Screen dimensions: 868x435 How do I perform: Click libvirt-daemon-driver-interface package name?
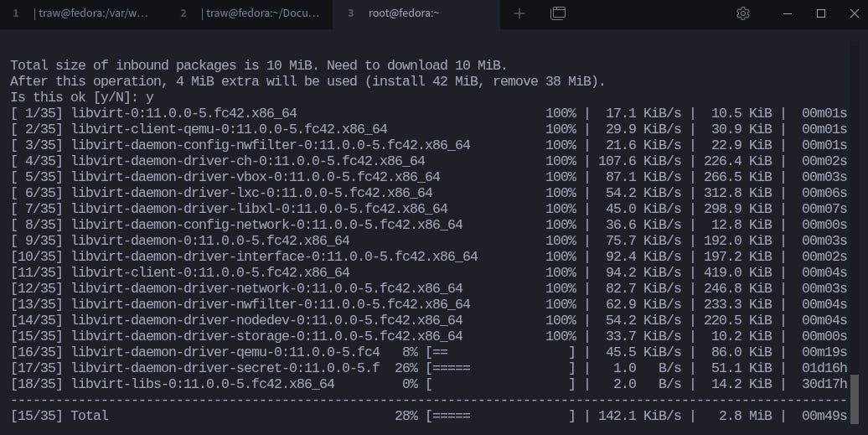(275, 256)
